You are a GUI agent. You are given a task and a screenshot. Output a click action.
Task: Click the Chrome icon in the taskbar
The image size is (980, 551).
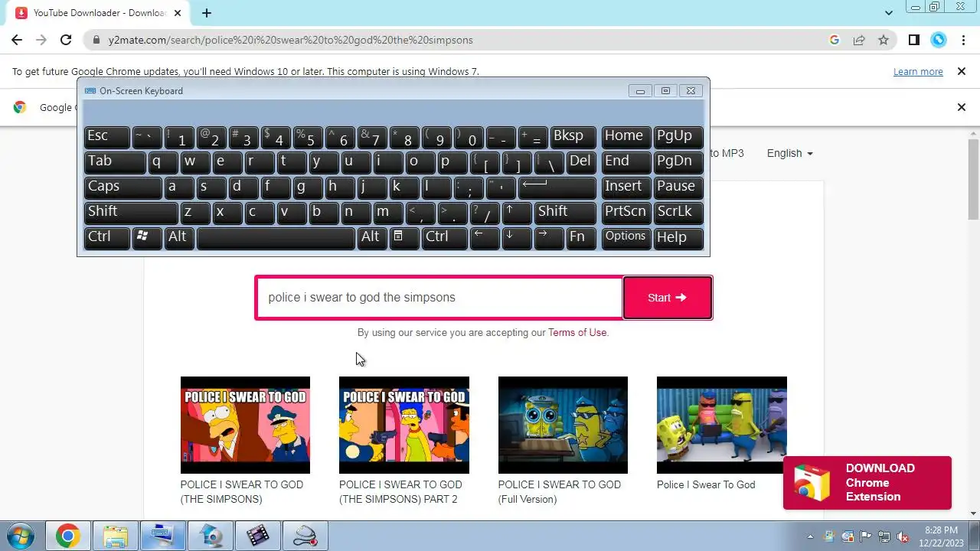[x=67, y=536]
